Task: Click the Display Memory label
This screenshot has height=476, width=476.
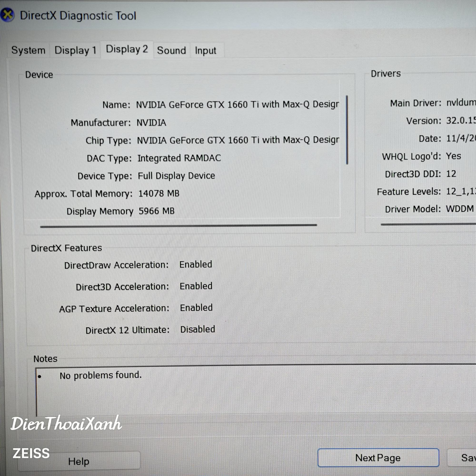Action: (x=100, y=211)
